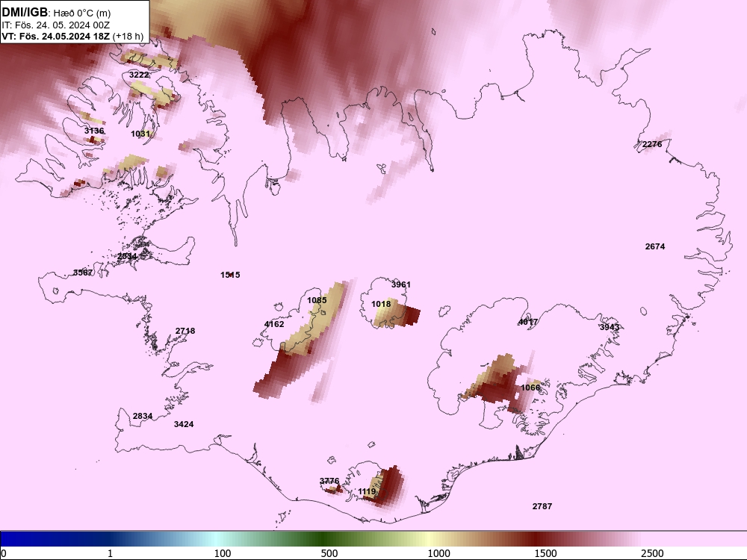Click the 100 tick on the color scale
Screen dimensions: 747x560
pyautogui.click(x=223, y=553)
